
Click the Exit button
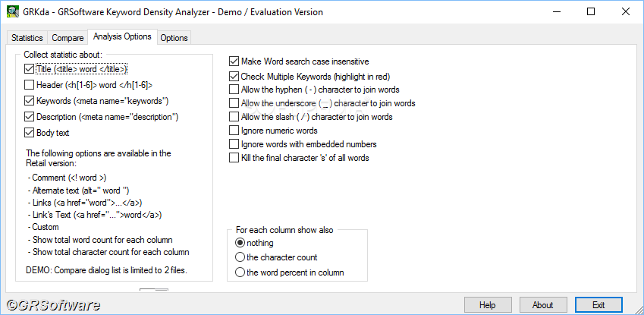pyautogui.click(x=598, y=305)
